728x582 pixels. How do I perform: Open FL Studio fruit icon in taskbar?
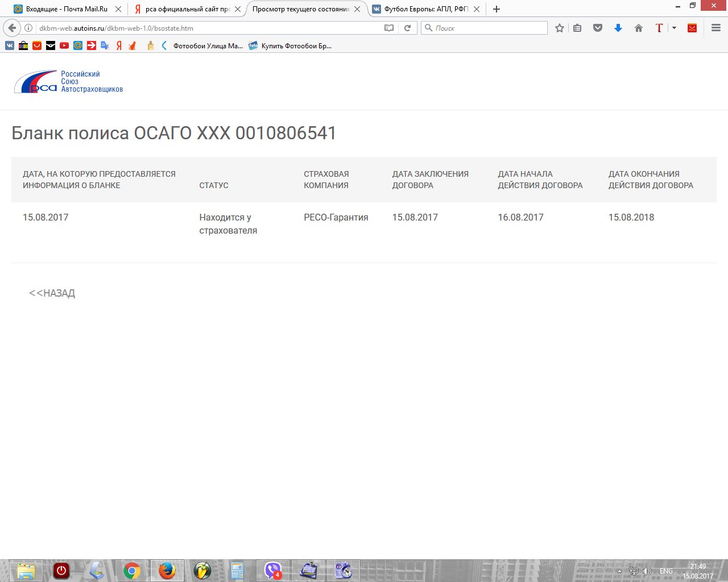[202, 571]
